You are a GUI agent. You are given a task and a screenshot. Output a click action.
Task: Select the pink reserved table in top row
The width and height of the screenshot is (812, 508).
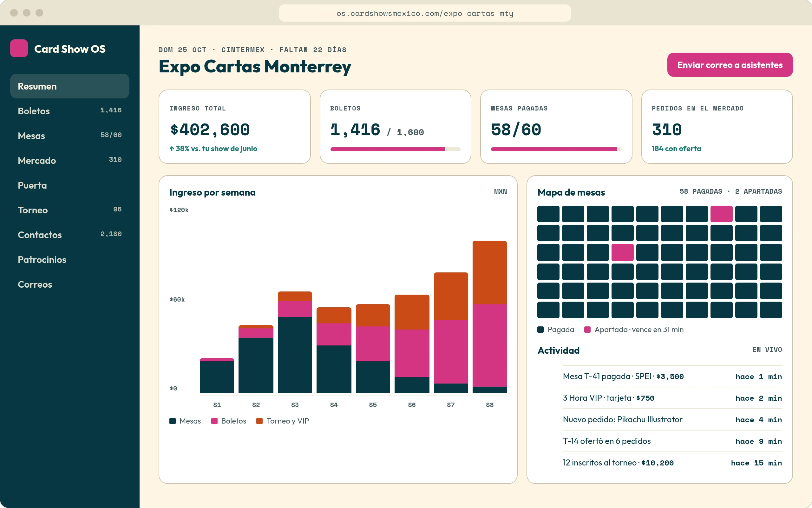tap(721, 214)
